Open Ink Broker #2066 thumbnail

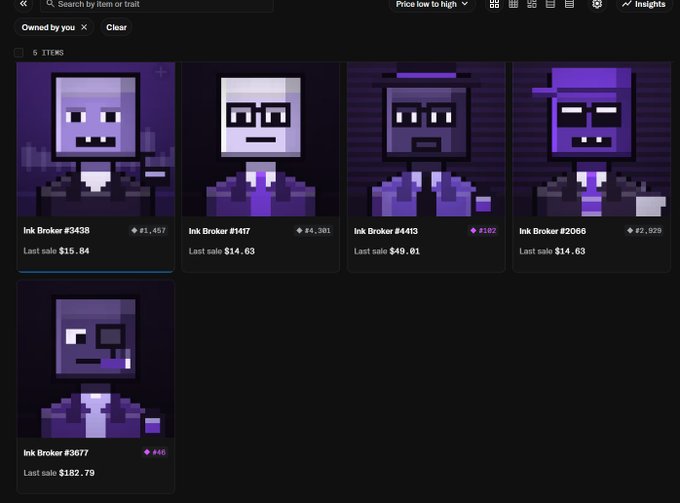tap(592, 139)
